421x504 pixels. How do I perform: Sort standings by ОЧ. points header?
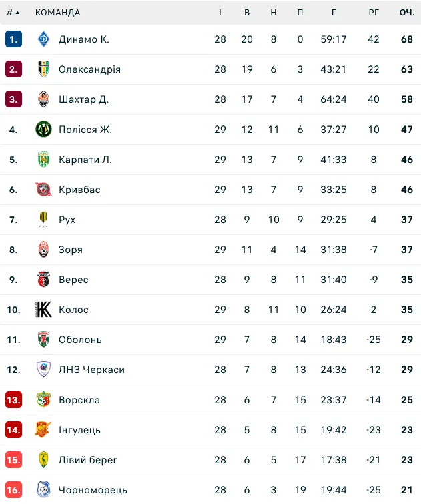pyautogui.click(x=407, y=13)
